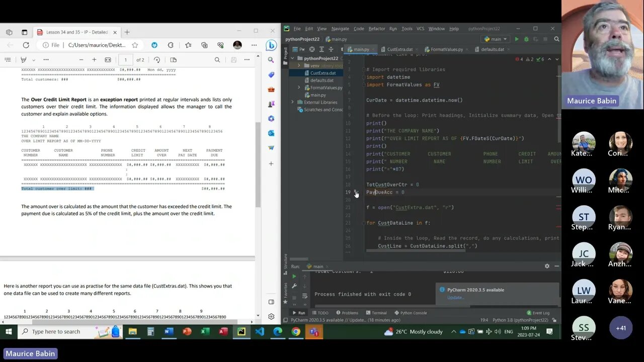
Task: Add this PDF page to favorites star
Action: coord(135,45)
